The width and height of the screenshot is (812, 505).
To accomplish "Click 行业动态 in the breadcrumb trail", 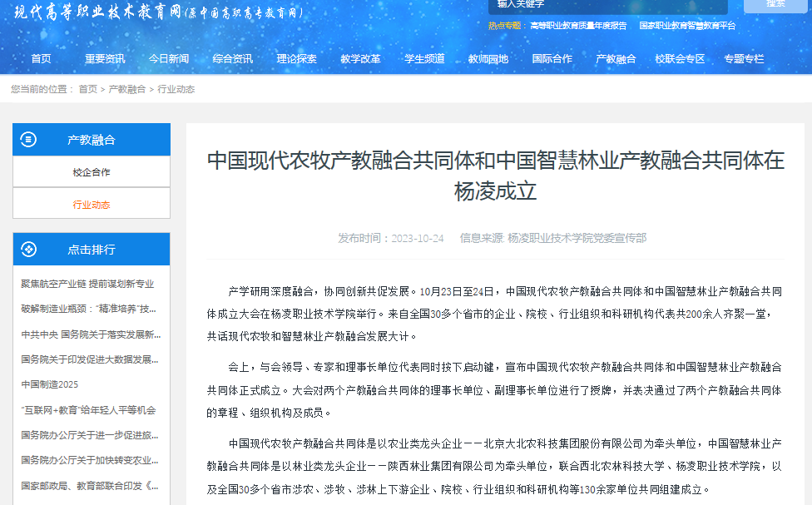I will [176, 89].
